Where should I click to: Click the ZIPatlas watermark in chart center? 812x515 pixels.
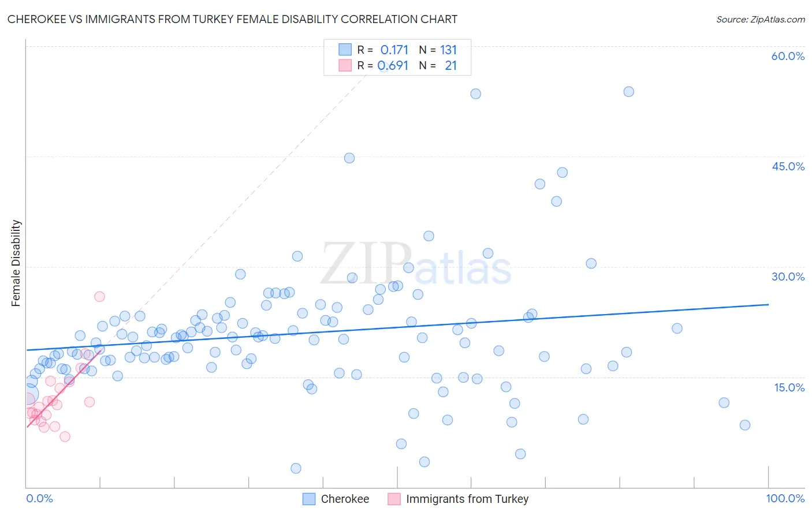pos(416,264)
